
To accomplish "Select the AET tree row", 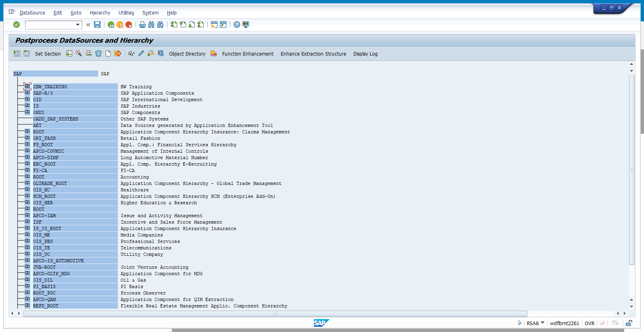I will (75, 125).
